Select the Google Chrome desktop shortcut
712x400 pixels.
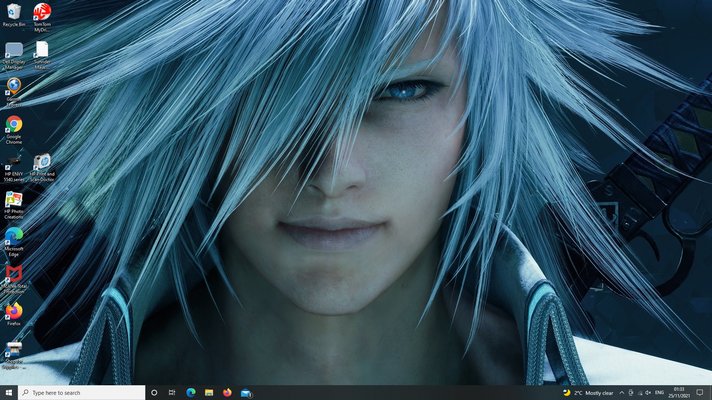14,130
